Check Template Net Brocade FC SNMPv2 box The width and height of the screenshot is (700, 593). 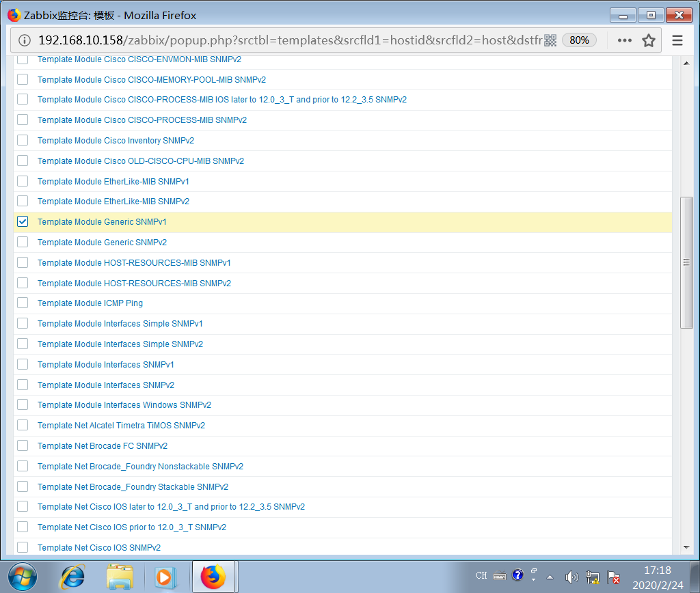tap(23, 445)
